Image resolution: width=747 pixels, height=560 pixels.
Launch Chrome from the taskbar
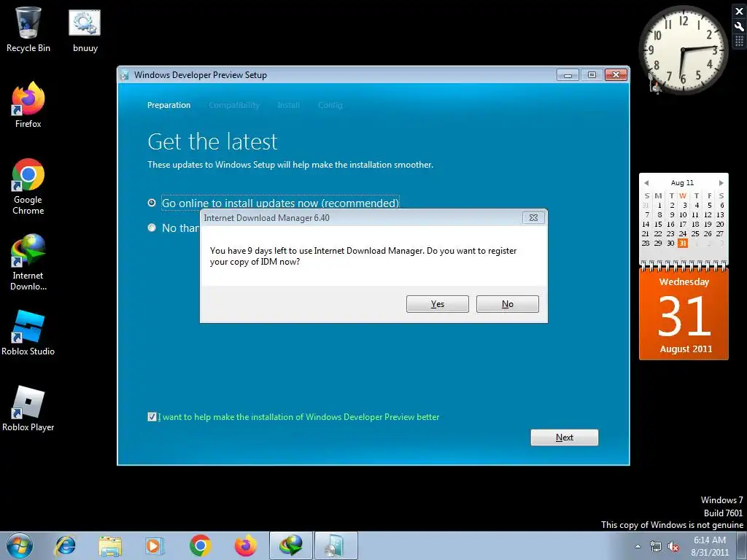200,545
